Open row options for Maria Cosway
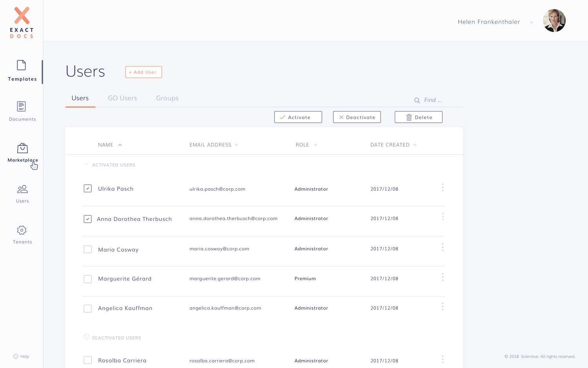 pos(443,247)
